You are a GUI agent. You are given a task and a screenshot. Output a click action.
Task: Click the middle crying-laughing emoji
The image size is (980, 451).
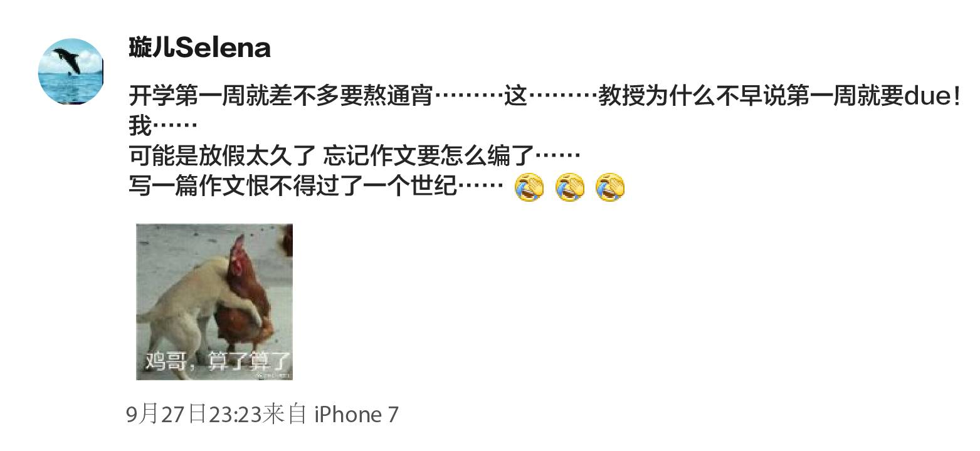coord(570,187)
